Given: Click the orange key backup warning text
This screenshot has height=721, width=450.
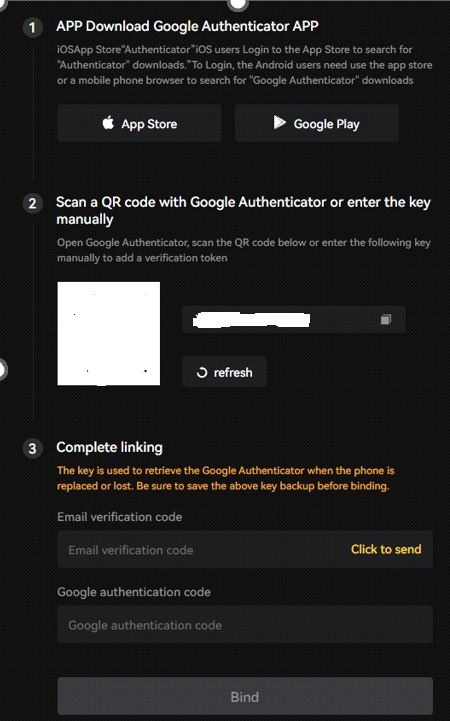Looking at the screenshot, I should tap(226, 478).
